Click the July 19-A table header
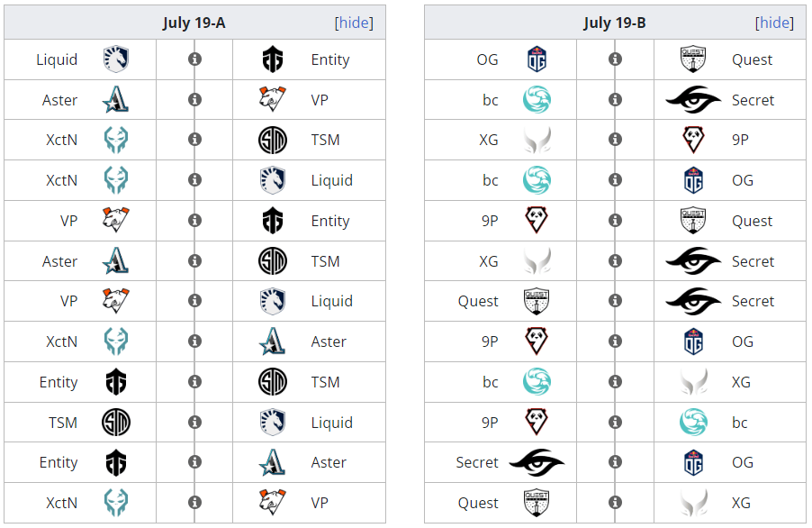This screenshot has width=812, height=528. point(194,23)
